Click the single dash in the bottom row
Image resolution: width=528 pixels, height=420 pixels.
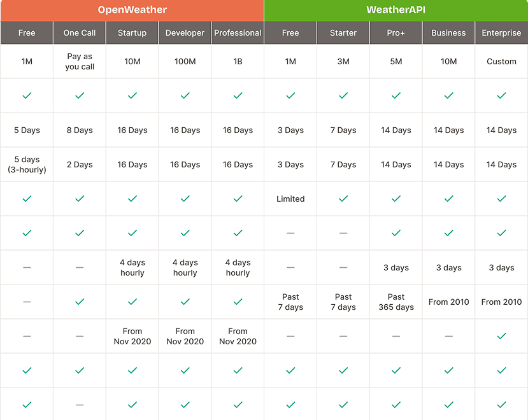point(80,405)
